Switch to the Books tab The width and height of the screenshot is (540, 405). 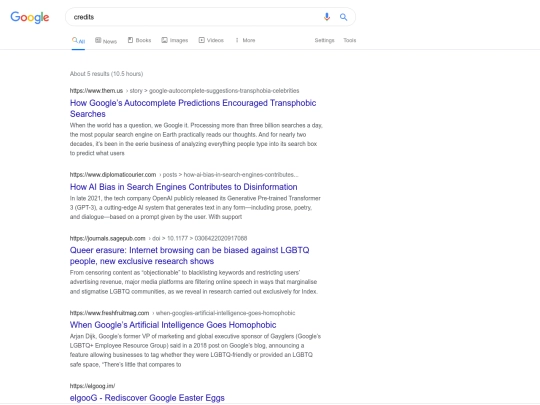(139, 40)
